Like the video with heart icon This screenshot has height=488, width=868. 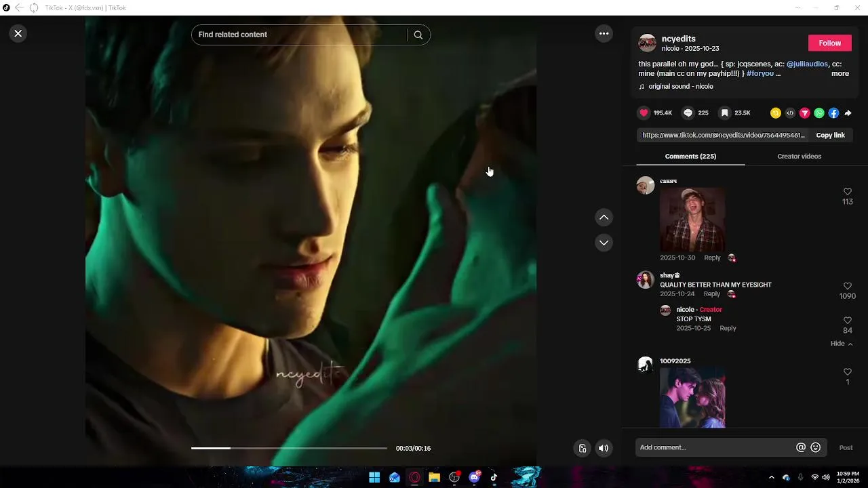coord(644,113)
